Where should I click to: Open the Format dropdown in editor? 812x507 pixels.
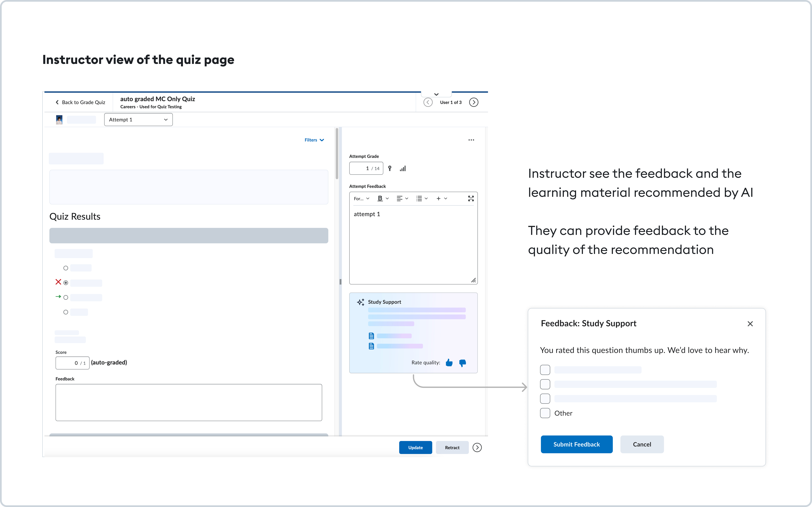[361, 198]
